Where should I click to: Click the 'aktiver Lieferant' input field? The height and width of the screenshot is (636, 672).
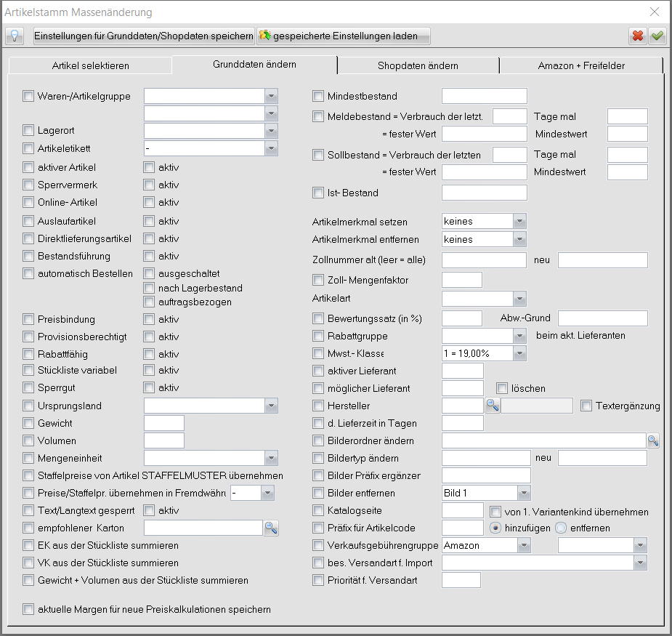(x=463, y=371)
